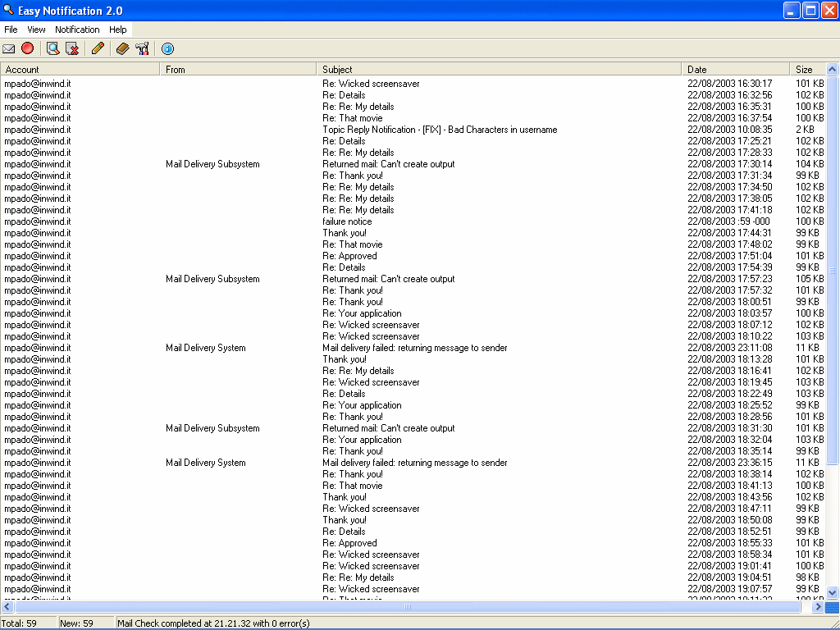840x630 pixels.
Task: Click 'Mail Delivery System' sender dated 23:11:08
Action: click(x=206, y=348)
